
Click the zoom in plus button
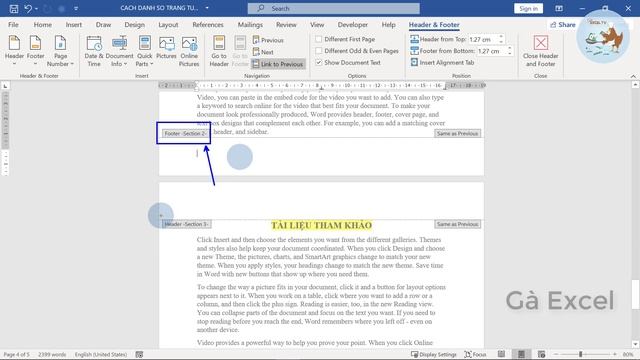(x=615, y=354)
